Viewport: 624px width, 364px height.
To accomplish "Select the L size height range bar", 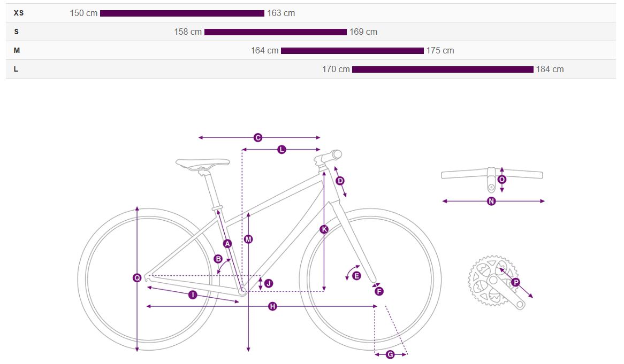I will click(443, 69).
